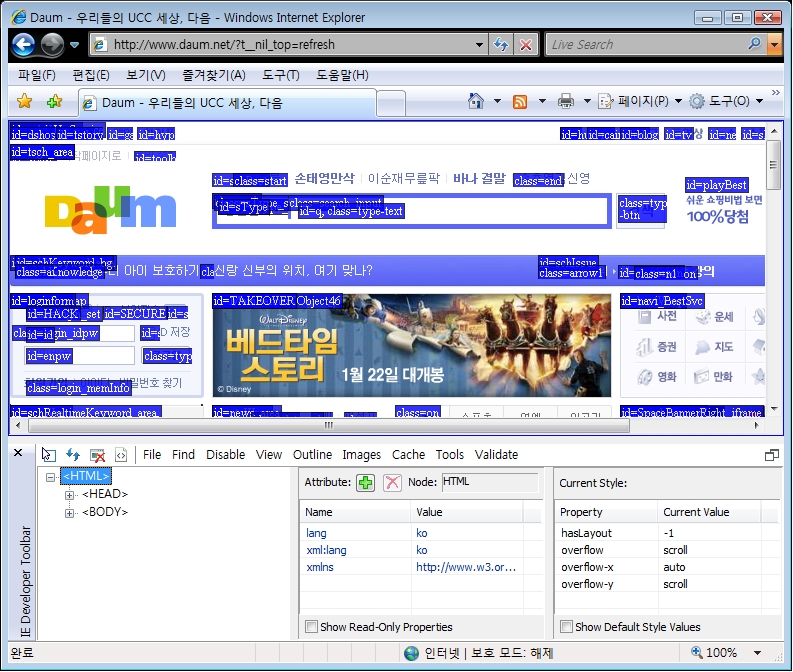Click the Live Search box
Viewport: 793px width, 672px height.
[647, 44]
